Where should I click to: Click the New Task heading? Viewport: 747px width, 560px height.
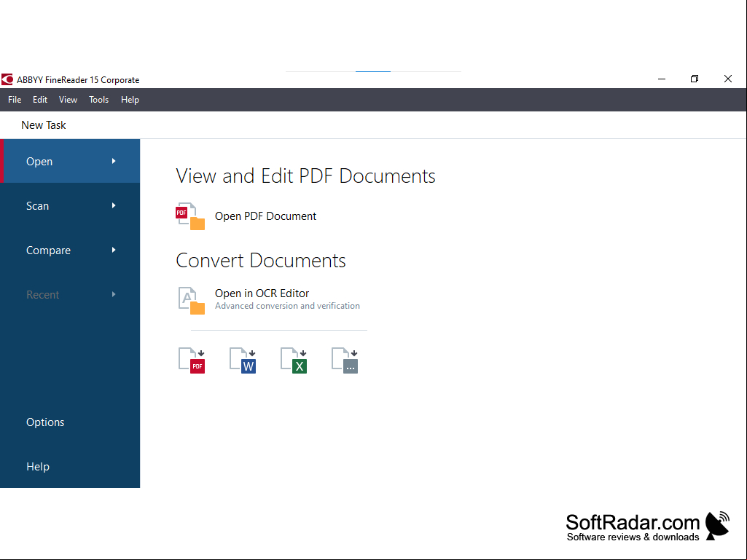[x=43, y=125]
